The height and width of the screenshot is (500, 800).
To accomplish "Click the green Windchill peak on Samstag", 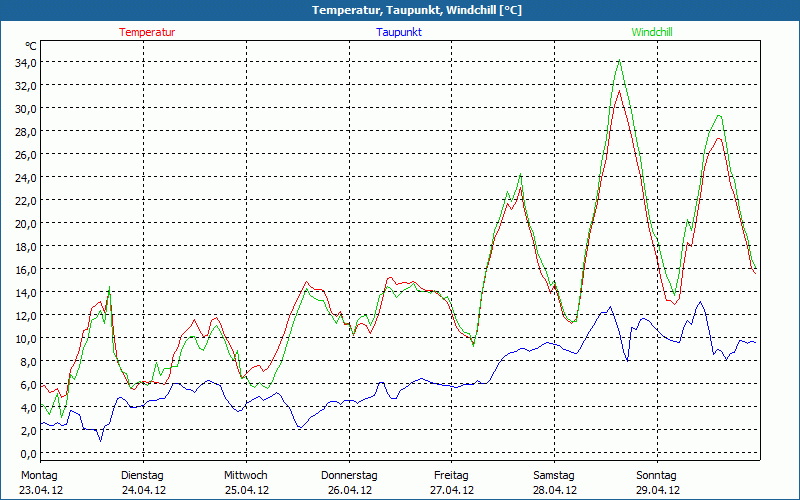I will click(x=619, y=60).
